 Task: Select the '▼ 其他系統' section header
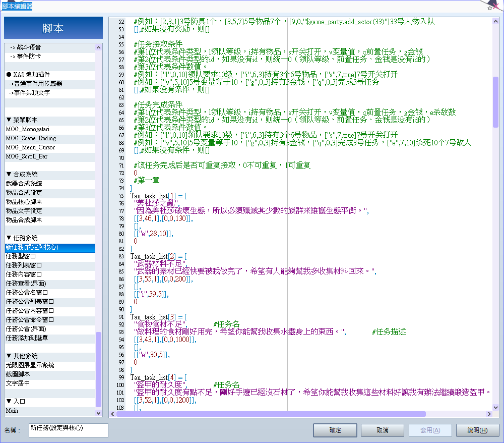(50, 356)
